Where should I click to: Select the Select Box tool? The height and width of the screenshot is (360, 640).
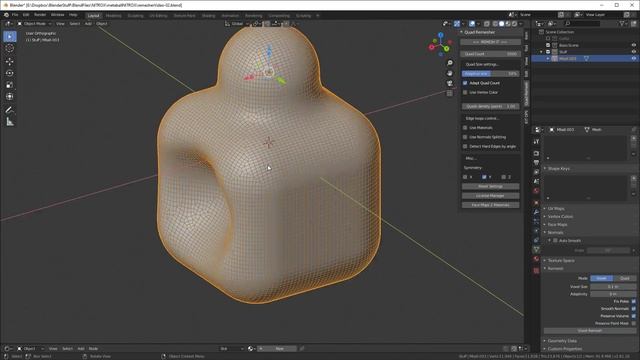click(x=10, y=36)
